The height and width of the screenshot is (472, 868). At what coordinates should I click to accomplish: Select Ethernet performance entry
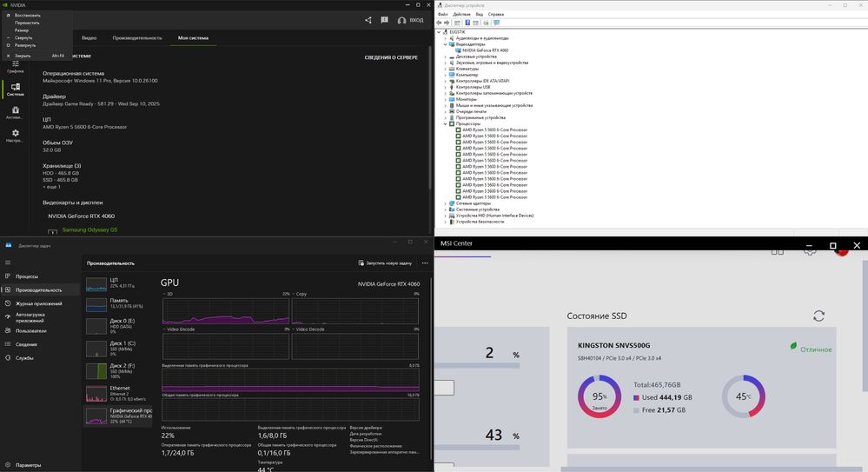pyautogui.click(x=118, y=393)
